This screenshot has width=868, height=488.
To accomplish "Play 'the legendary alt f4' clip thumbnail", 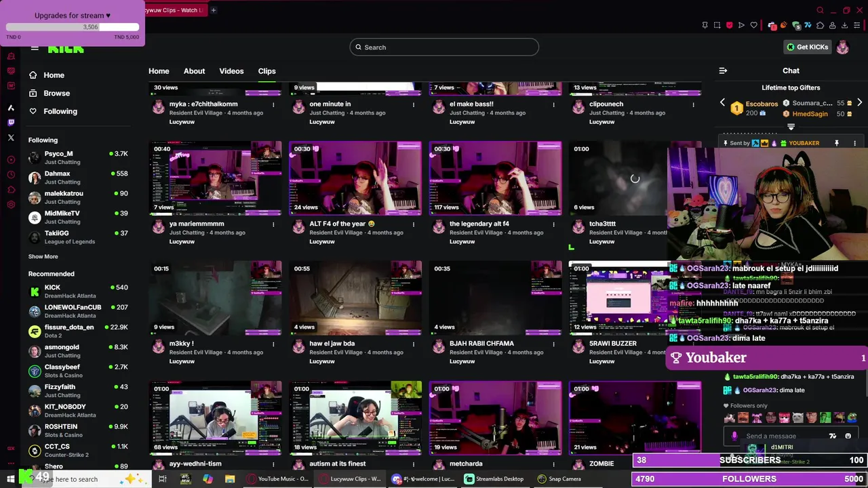I will coord(495,178).
